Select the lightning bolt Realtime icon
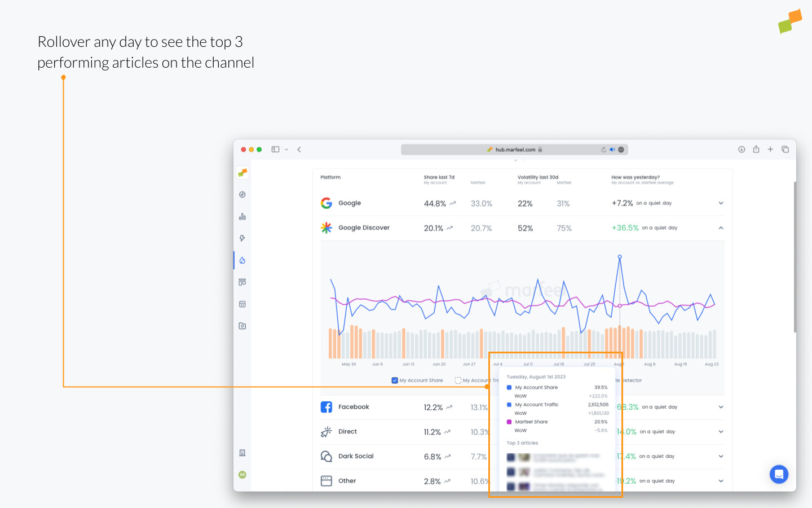 coord(242,238)
